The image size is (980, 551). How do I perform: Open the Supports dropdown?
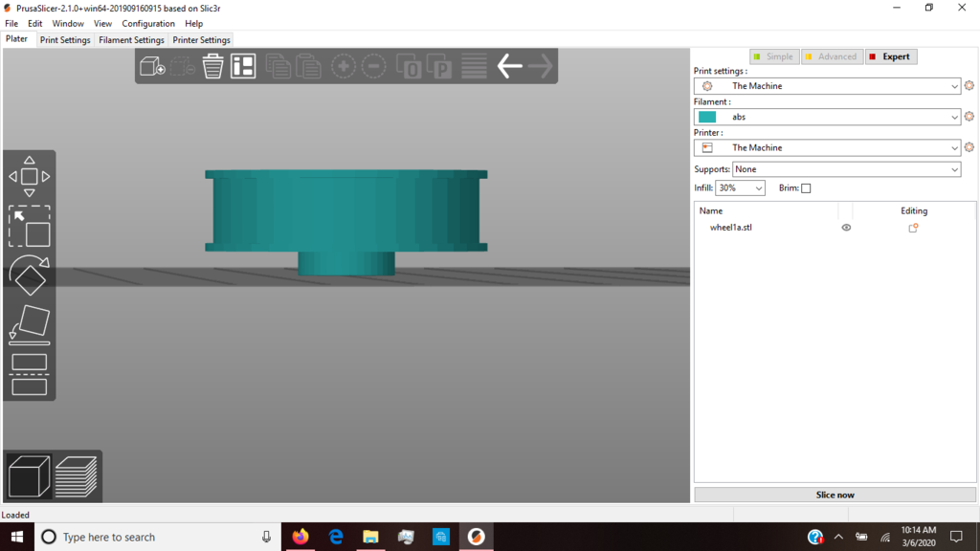pos(846,169)
